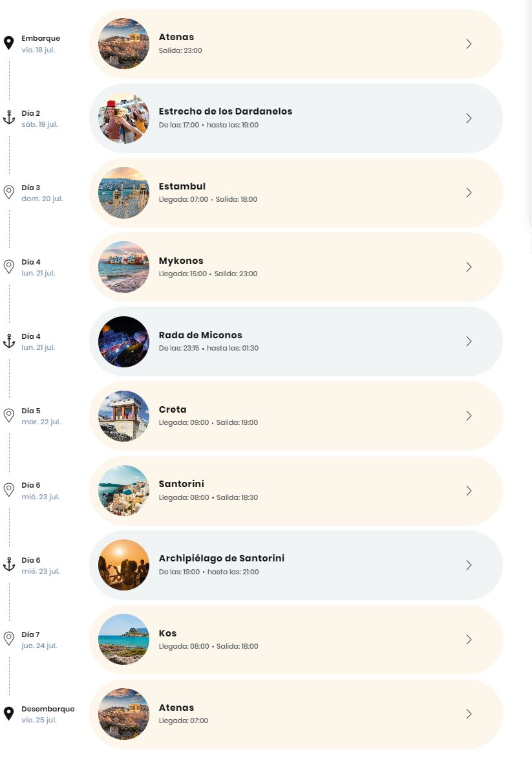Open the Santorini port title

point(182,484)
